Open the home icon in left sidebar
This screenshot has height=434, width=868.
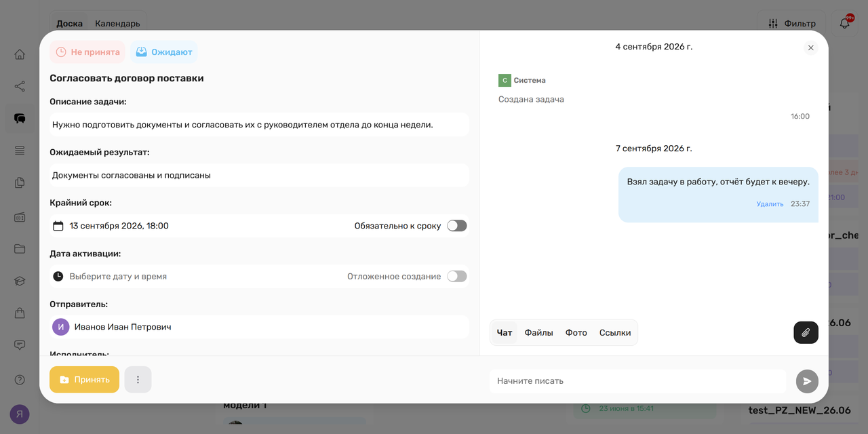[x=20, y=54]
